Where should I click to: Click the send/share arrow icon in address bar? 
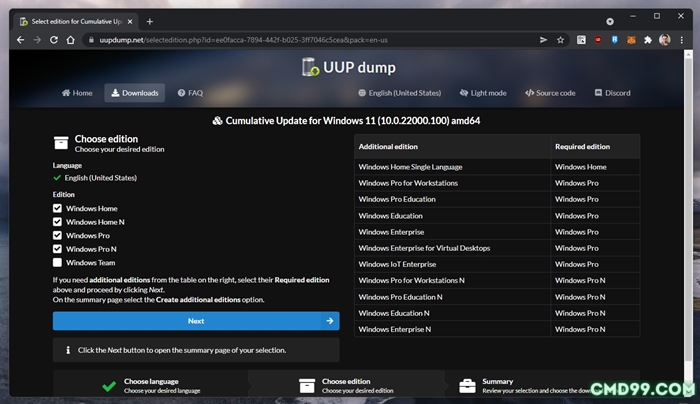coord(543,40)
